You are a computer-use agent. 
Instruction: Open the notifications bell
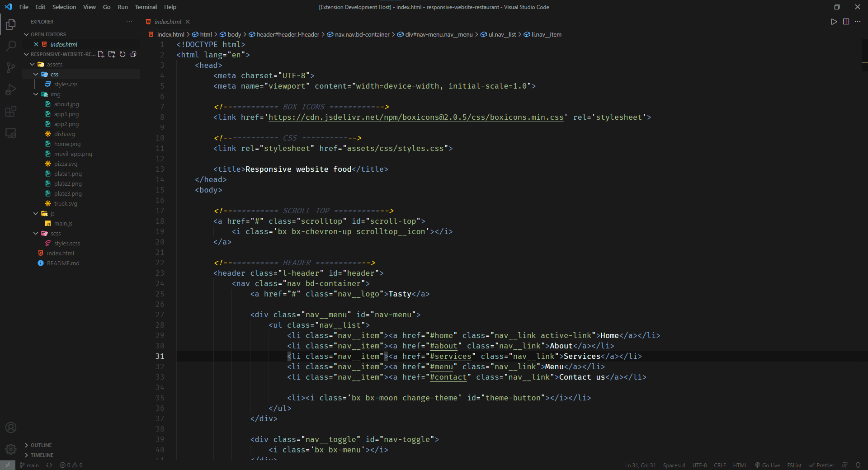(x=858, y=465)
